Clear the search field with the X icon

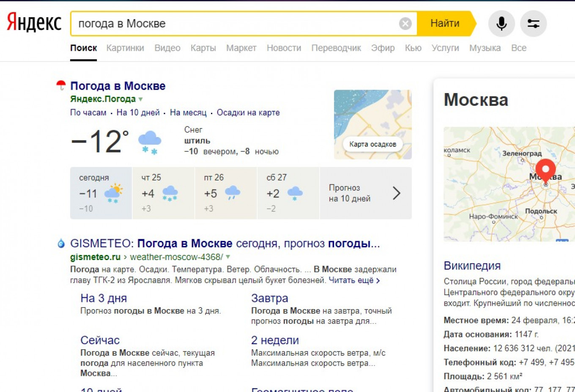(x=405, y=24)
